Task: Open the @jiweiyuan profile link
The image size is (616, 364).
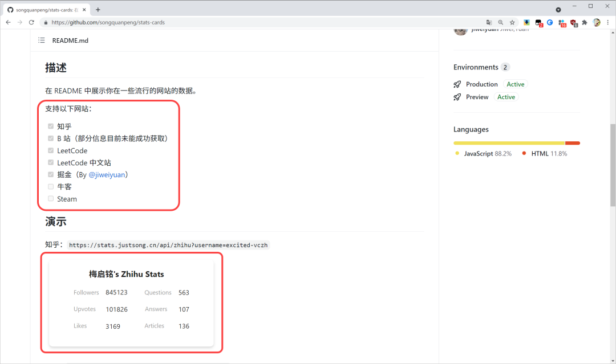Action: click(x=107, y=174)
